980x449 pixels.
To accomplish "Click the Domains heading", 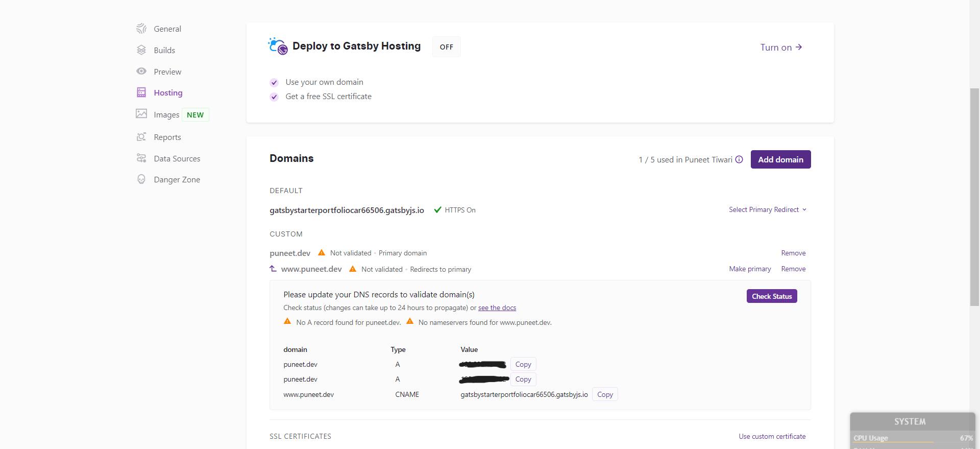I will pos(291,158).
